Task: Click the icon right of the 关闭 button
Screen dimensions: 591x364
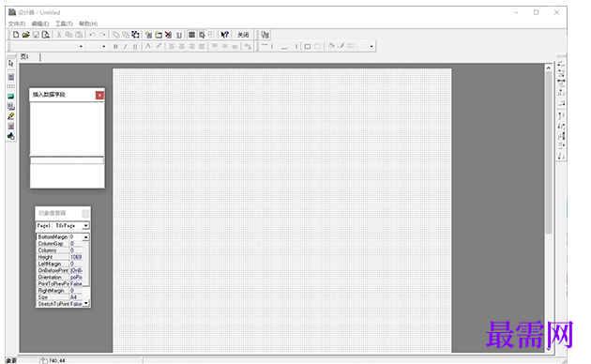Action: [x=265, y=35]
